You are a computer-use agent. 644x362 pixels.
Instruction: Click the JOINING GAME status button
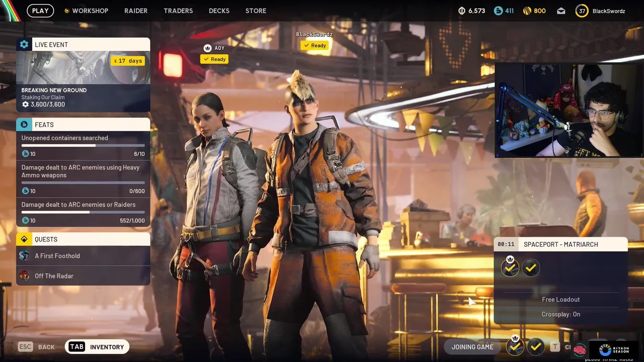click(x=472, y=347)
